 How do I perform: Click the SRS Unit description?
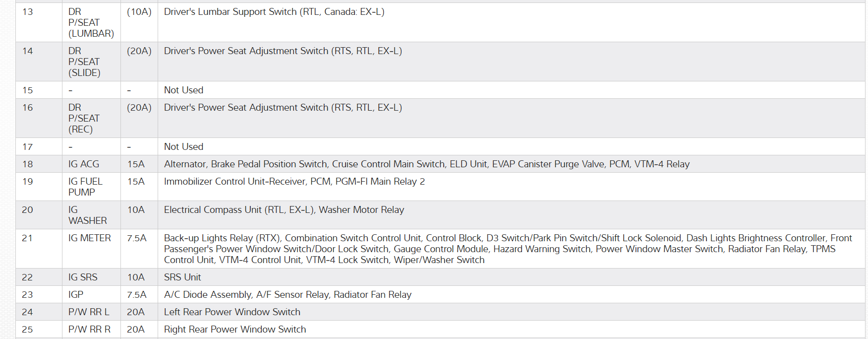(x=182, y=277)
